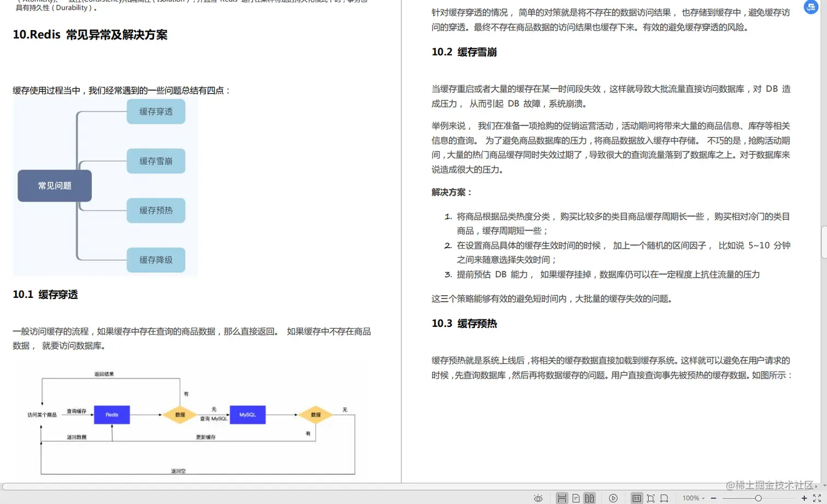
Task: Fit the entire page to window
Action: click(651, 498)
